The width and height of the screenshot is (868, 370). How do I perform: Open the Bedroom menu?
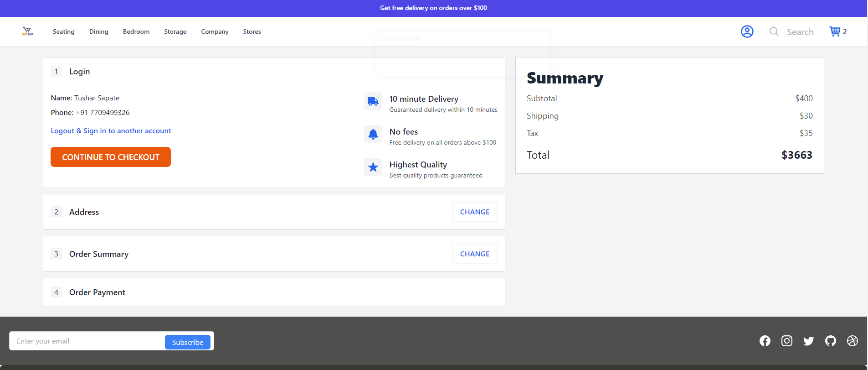click(x=136, y=31)
